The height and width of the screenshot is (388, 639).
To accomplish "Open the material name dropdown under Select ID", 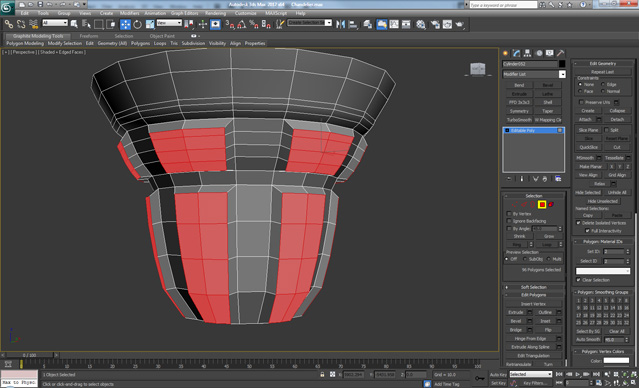I will tap(603, 271).
